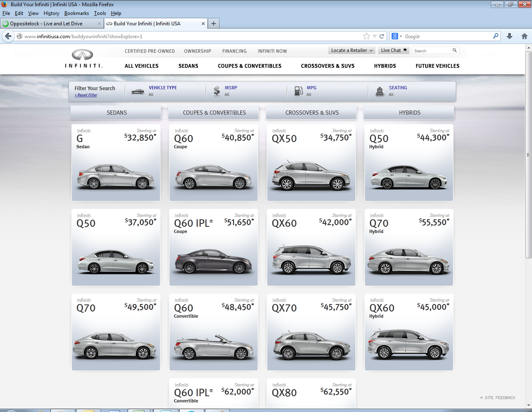Click the Google search magnifier icon

point(495,36)
